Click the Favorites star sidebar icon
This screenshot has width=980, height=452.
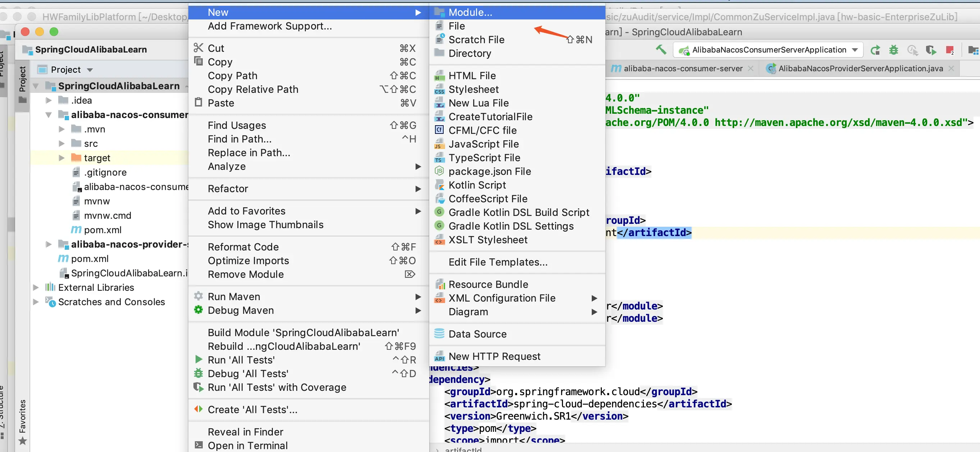[22, 441]
